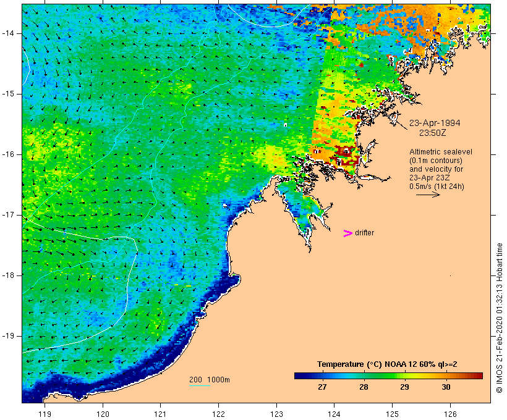This screenshot has height=420, width=507.
Task: Click the cyan 200m contour legend line
Action: [x=200, y=385]
